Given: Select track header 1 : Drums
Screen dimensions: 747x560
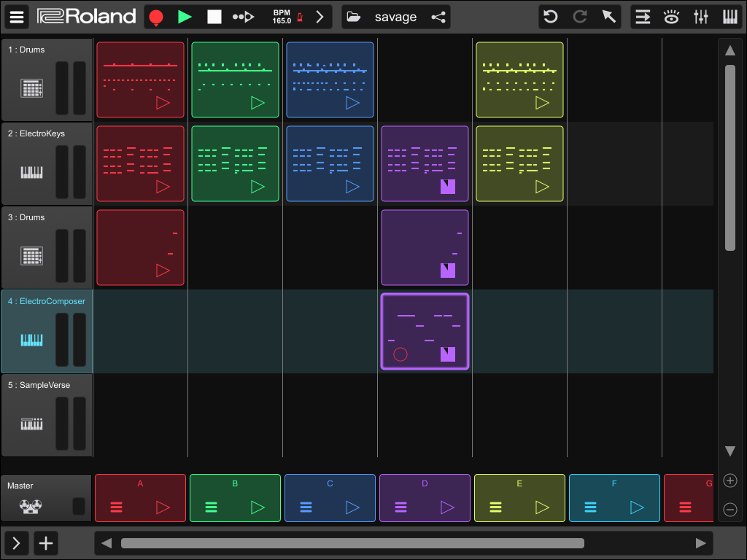Looking at the screenshot, I should [x=47, y=79].
